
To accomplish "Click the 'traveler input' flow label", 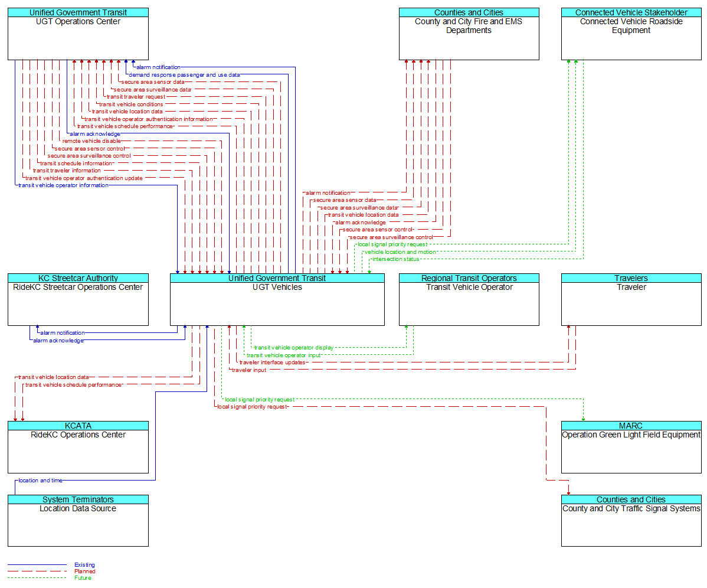I will 249,370.
